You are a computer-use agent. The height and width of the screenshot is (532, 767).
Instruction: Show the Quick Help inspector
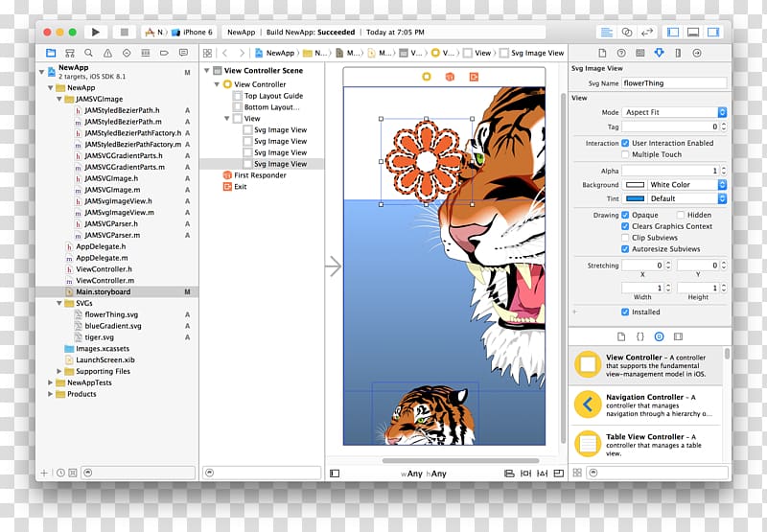[621, 53]
